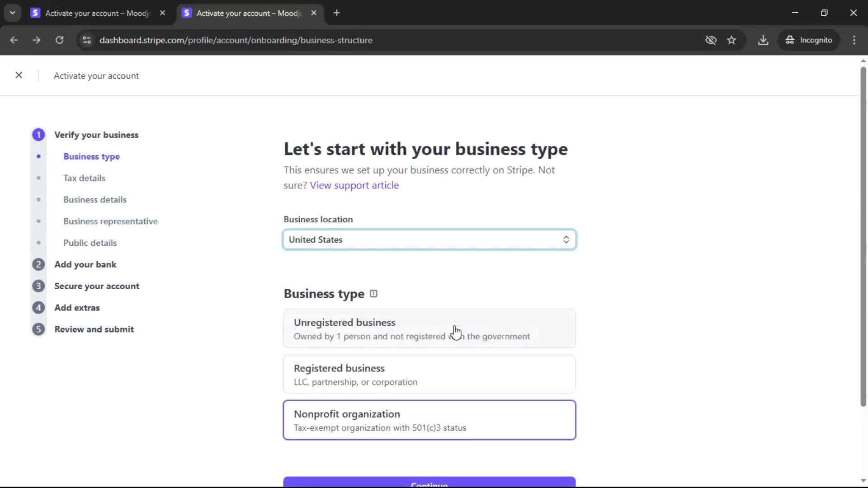
Task: Go back to previous page
Action: pos(14,40)
